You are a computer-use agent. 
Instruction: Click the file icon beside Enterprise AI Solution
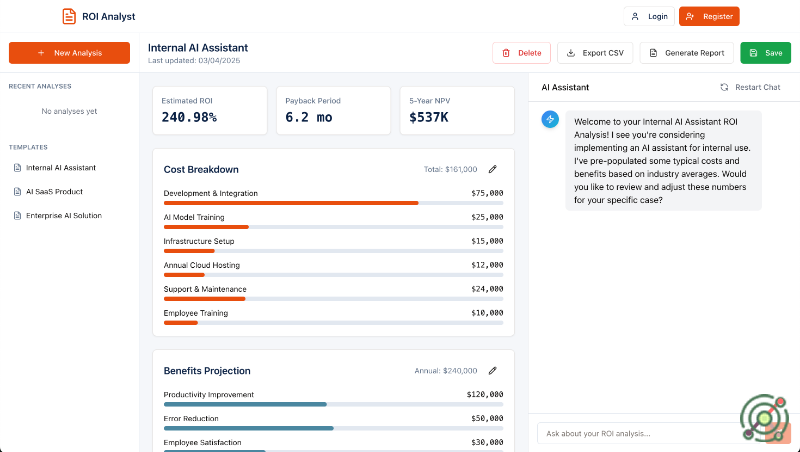(17, 215)
